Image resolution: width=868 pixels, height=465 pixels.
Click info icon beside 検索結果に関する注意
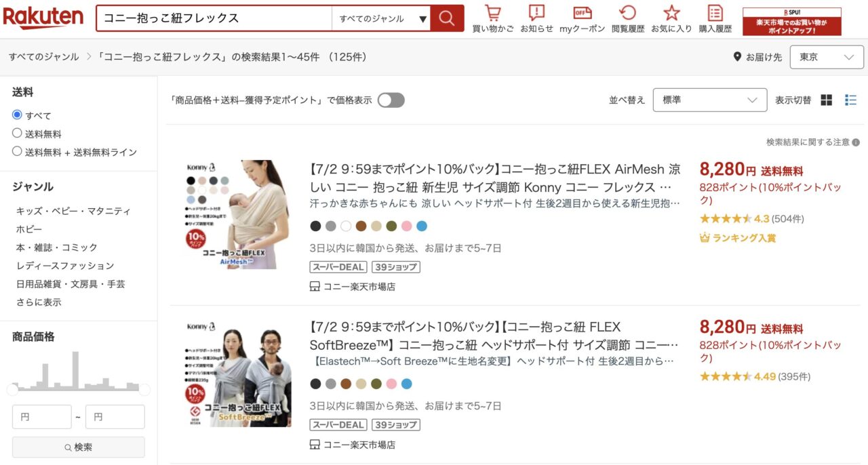click(856, 142)
